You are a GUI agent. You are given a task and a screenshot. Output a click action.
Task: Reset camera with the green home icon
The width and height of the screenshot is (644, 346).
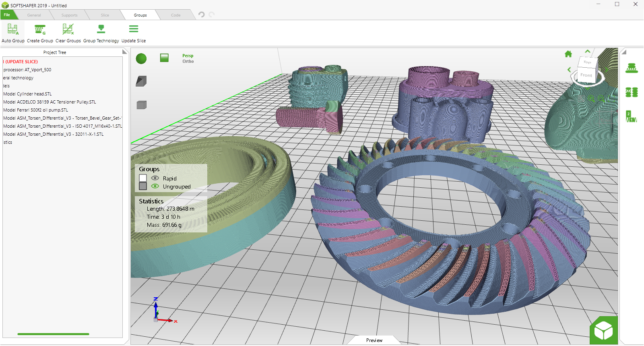[x=568, y=54]
